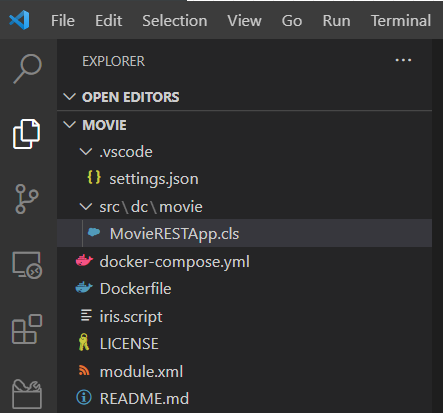
Task: Open the Terminal menu
Action: click(x=401, y=21)
